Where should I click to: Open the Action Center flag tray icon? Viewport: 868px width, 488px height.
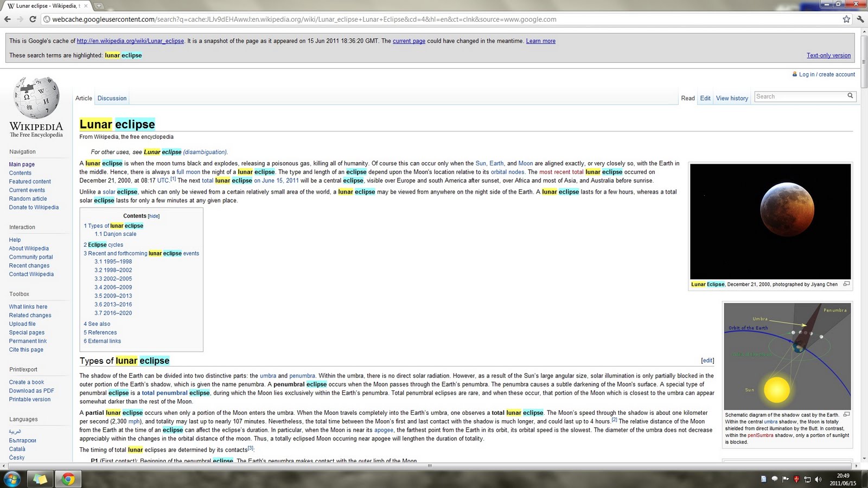click(x=786, y=479)
